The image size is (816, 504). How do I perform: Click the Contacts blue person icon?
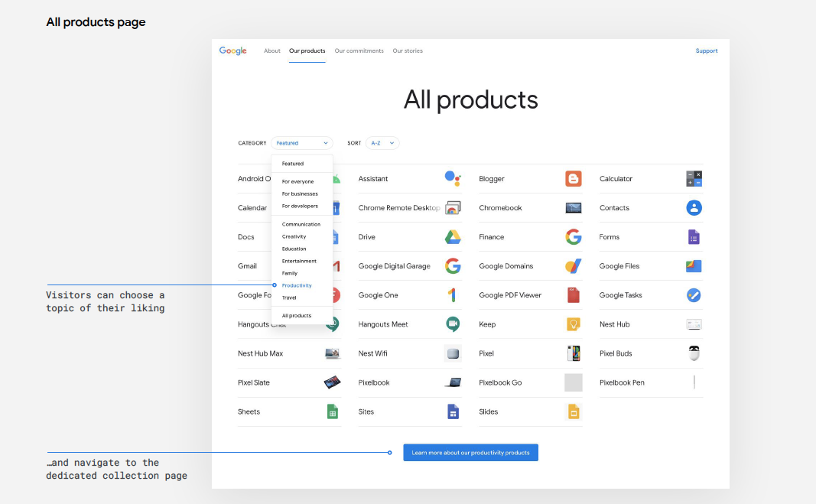(694, 208)
